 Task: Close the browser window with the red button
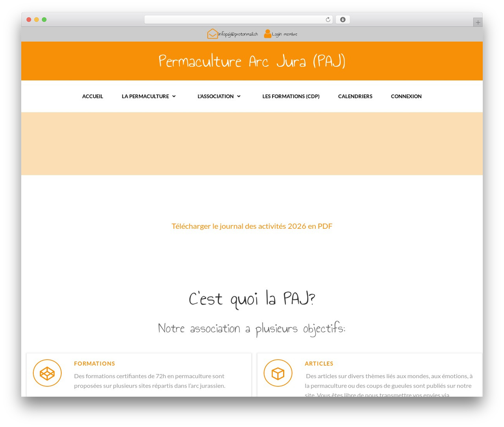point(29,20)
